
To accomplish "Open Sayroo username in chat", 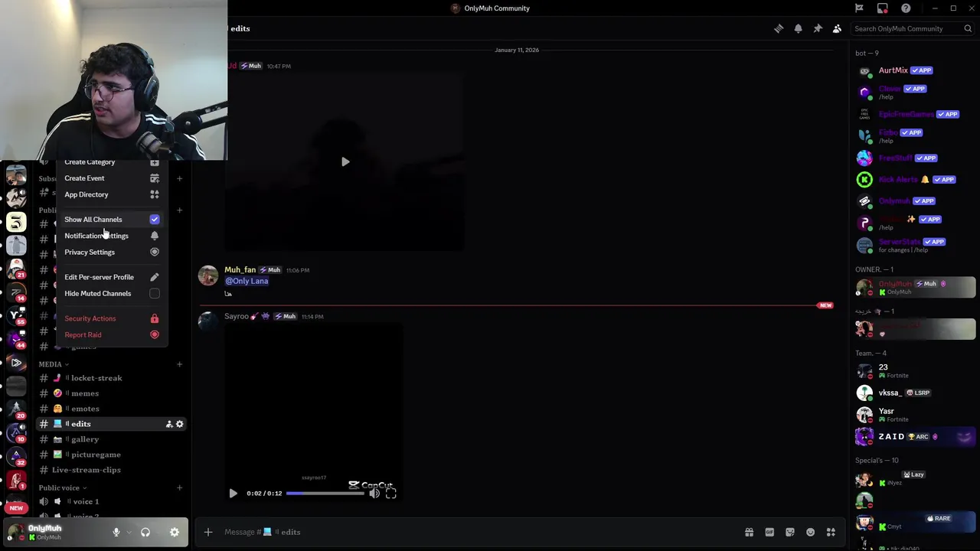I will pyautogui.click(x=237, y=316).
